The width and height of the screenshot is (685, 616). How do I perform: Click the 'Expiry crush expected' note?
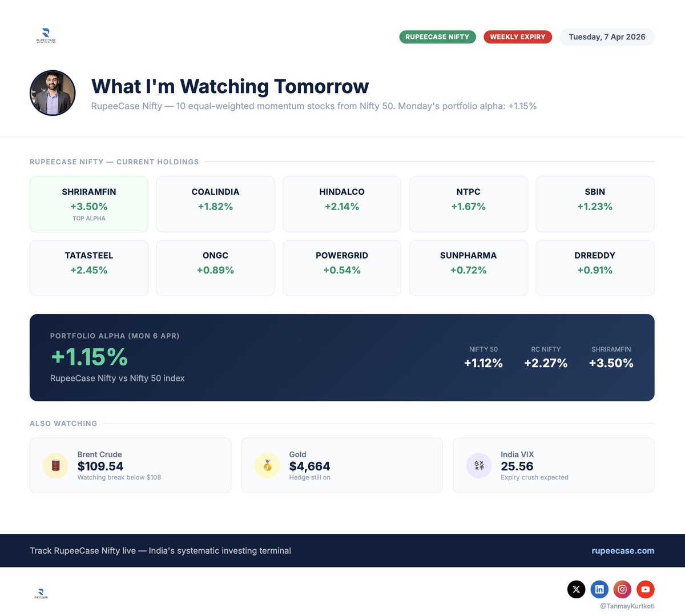pyautogui.click(x=535, y=477)
